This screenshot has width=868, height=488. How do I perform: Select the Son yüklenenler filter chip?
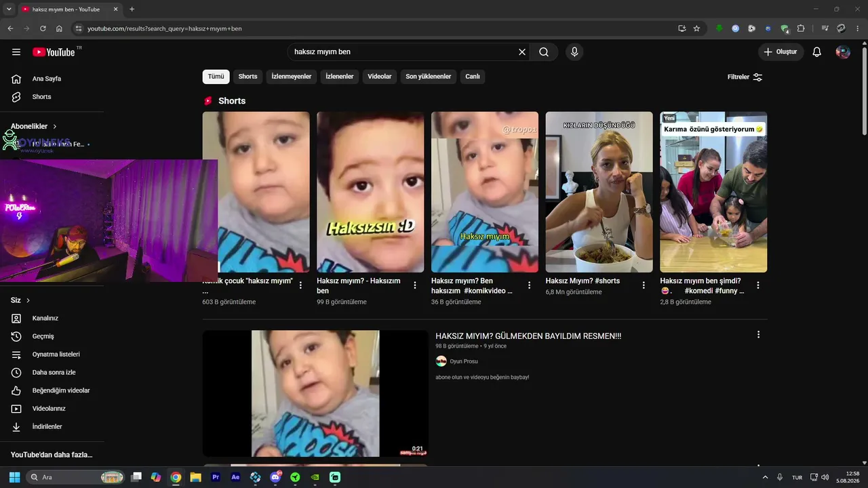[429, 77]
